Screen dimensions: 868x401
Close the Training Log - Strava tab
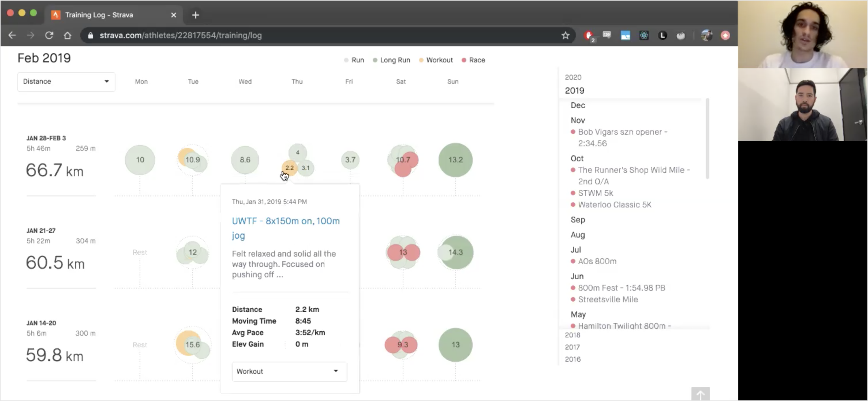(173, 15)
